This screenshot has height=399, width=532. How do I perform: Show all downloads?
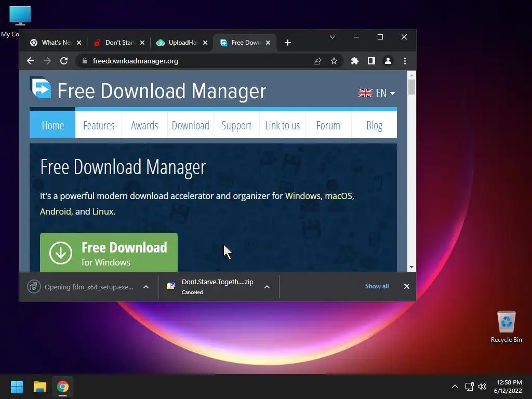(377, 286)
